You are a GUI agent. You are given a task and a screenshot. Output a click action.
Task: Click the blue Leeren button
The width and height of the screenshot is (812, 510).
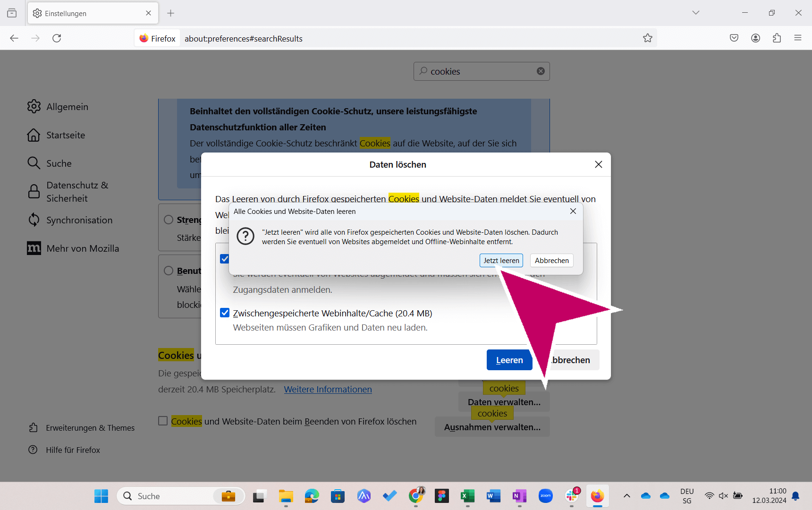[x=509, y=360]
